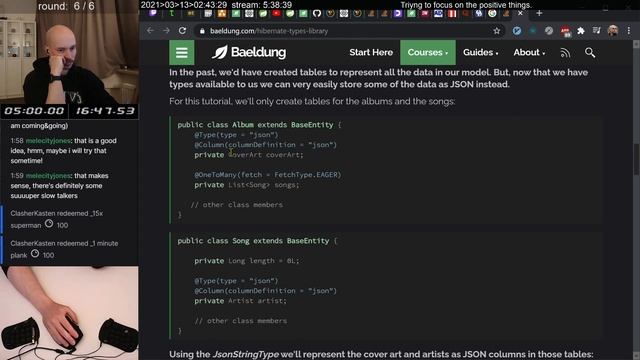Click 'private List<Song> songs;' code line
640x360 pixels.
247,185
